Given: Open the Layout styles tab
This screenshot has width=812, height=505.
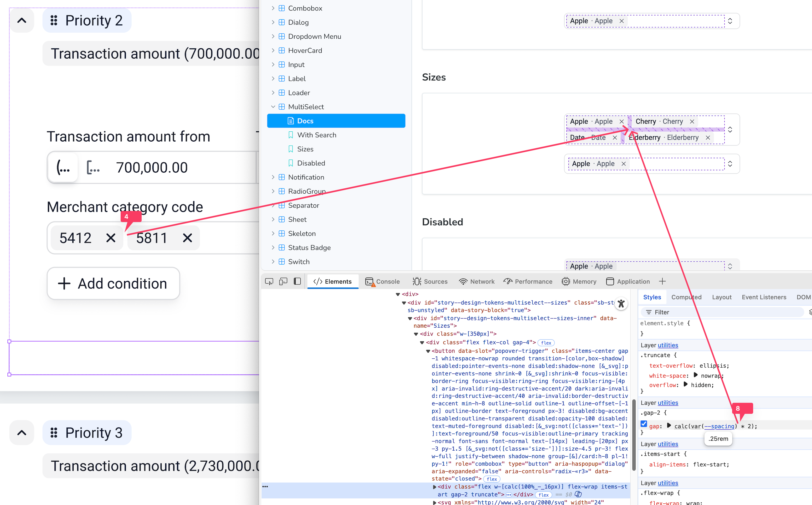Looking at the screenshot, I should 722,297.
